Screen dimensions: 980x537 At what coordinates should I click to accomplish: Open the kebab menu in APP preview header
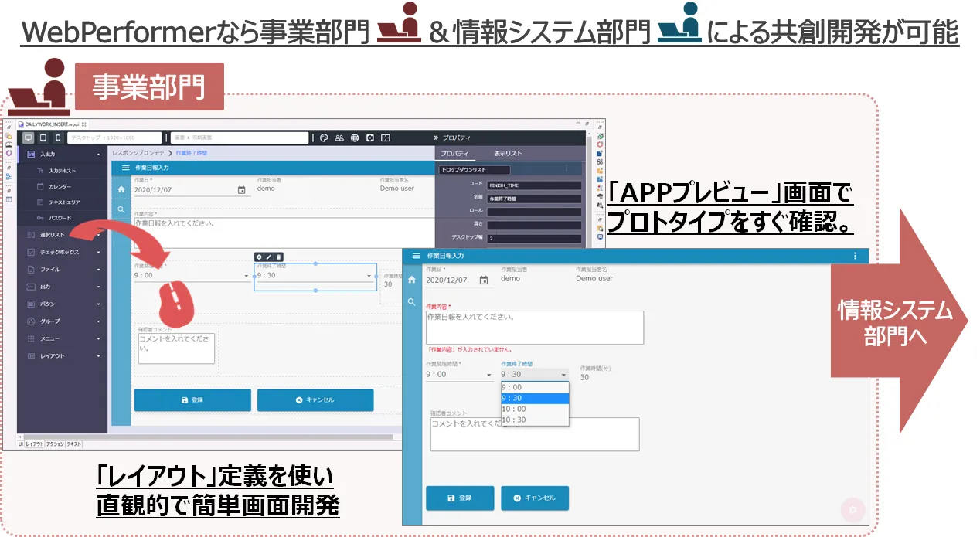point(855,256)
